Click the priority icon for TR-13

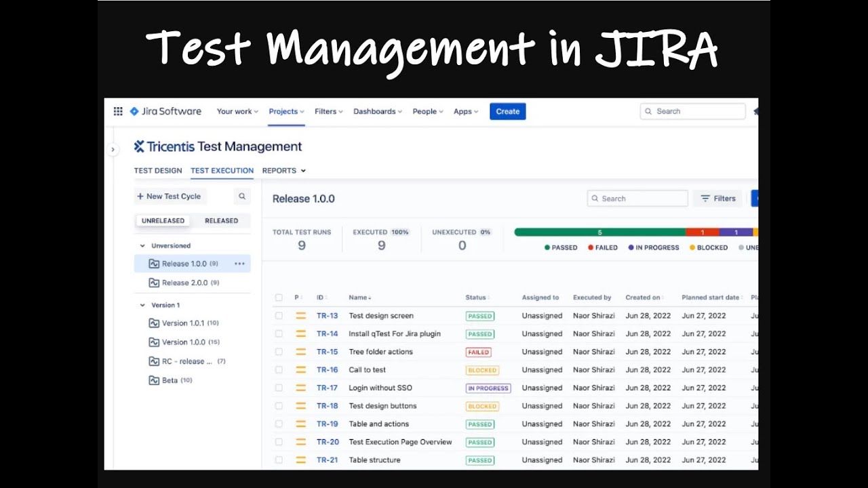click(300, 316)
